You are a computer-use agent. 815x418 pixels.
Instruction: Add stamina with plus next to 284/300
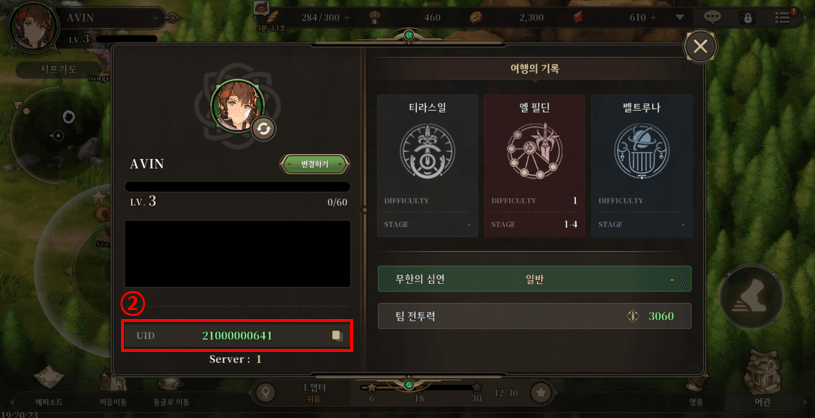(347, 18)
